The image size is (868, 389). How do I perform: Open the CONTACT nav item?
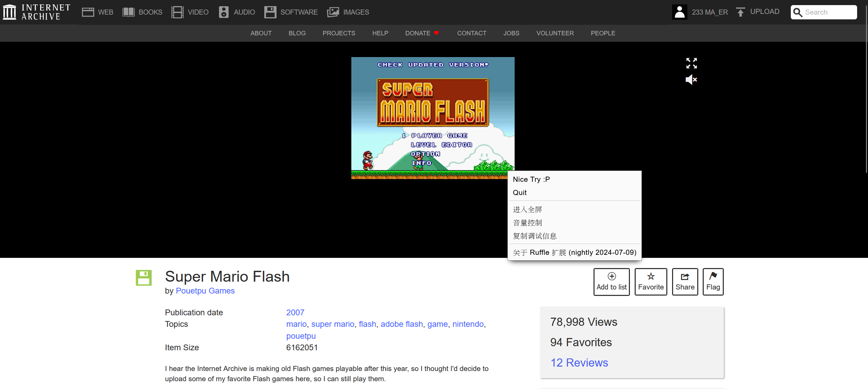471,33
